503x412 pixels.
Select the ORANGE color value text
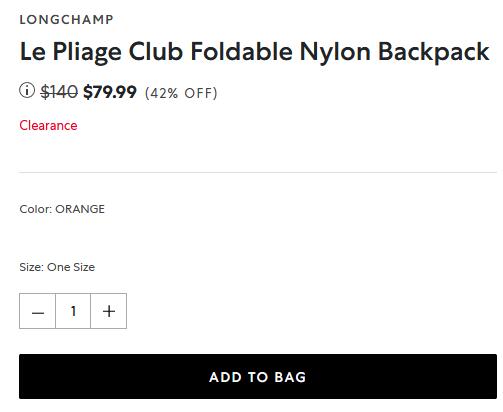click(x=80, y=209)
